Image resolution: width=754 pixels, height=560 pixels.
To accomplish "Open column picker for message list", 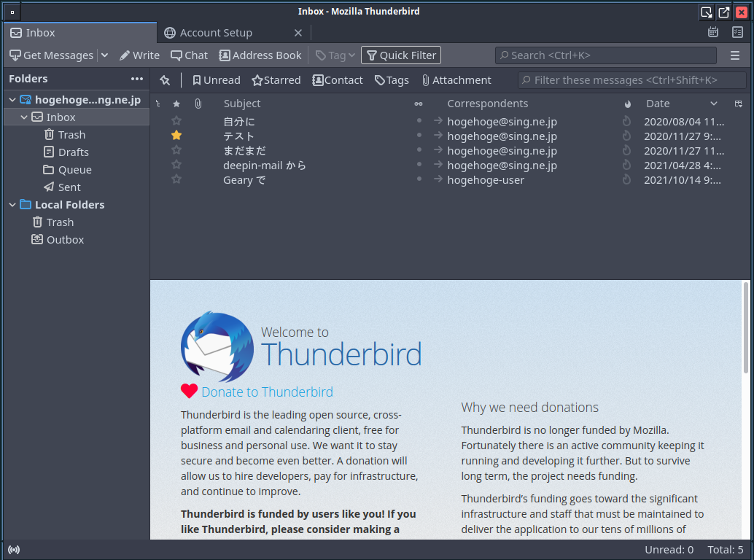I will tap(739, 104).
